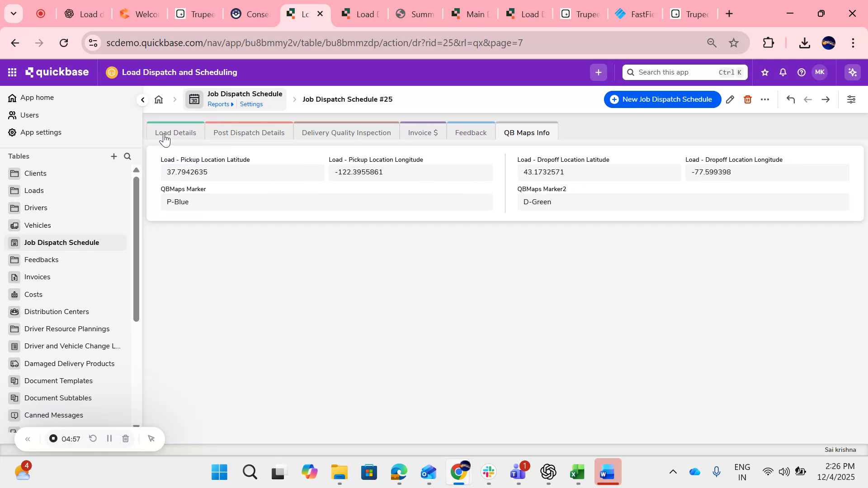Click the undo arrow above the record

(791, 99)
